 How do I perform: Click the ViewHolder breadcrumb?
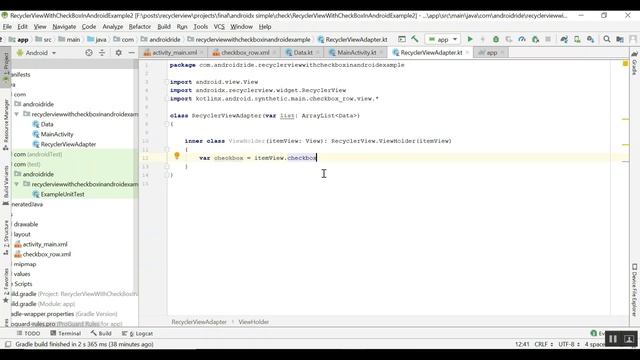pos(253,322)
